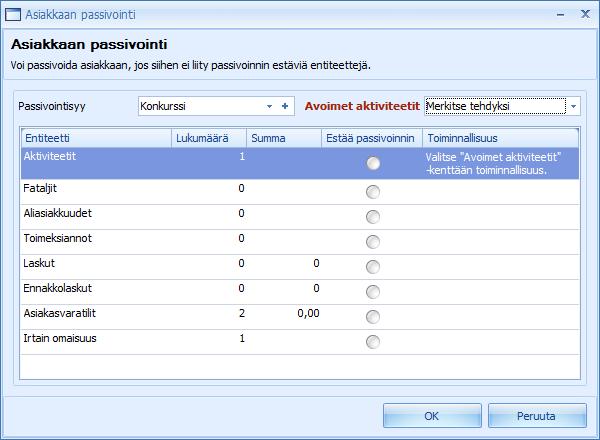The image size is (600, 440).
Task: Click the window icon in title bar
Action: (13, 15)
